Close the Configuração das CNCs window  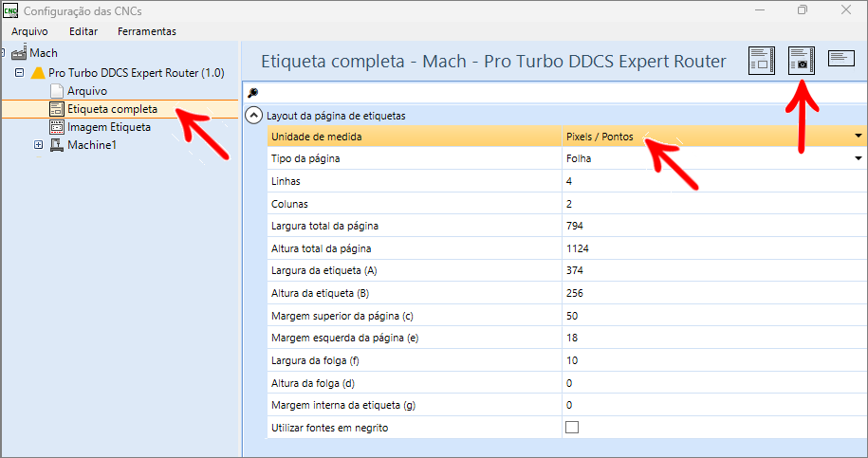(x=846, y=9)
